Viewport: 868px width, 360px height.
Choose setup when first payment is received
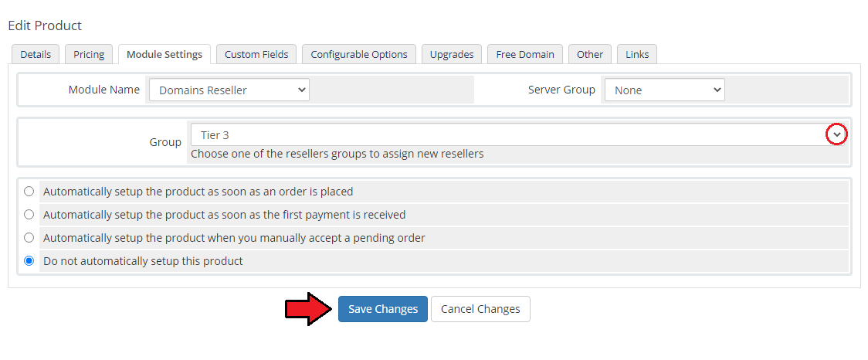coord(29,215)
